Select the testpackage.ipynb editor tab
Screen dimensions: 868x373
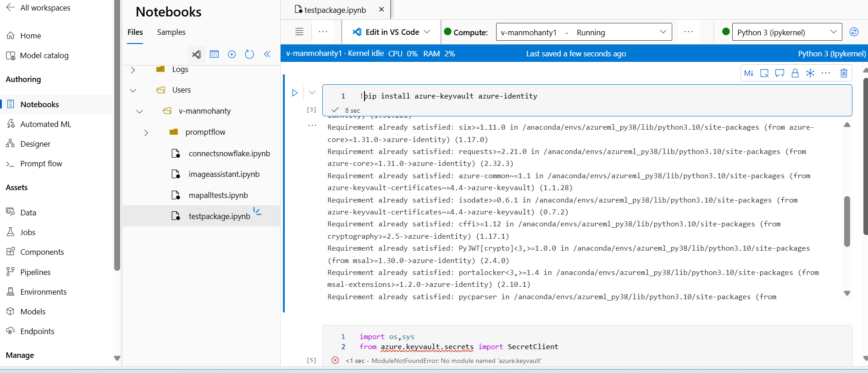pyautogui.click(x=335, y=10)
